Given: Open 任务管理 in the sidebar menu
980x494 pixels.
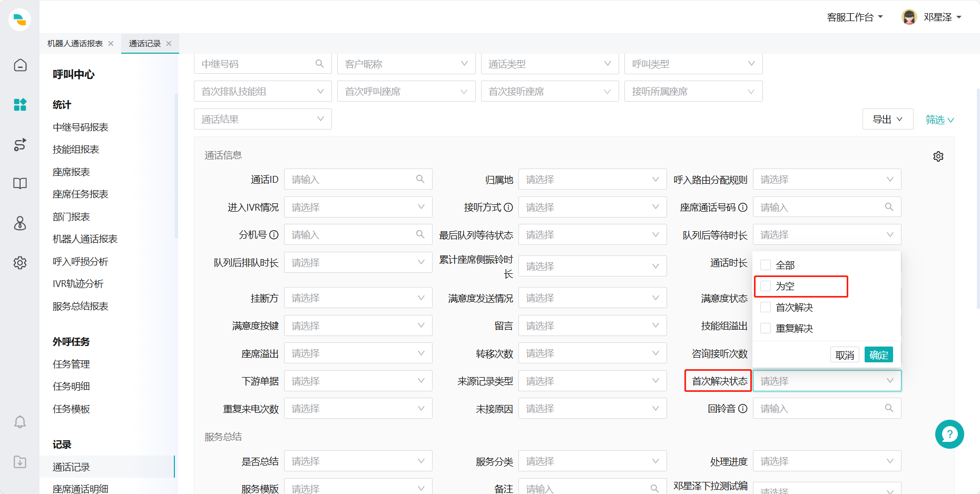Looking at the screenshot, I should click(71, 364).
